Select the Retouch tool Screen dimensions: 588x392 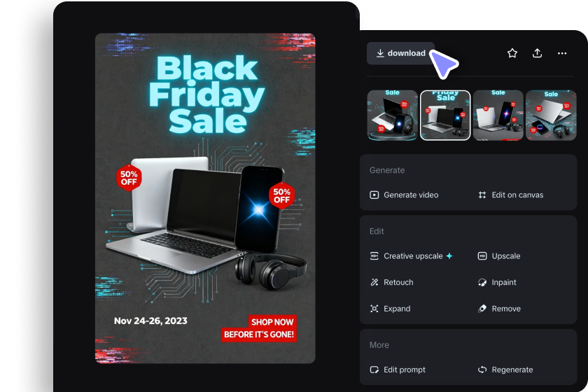point(391,283)
